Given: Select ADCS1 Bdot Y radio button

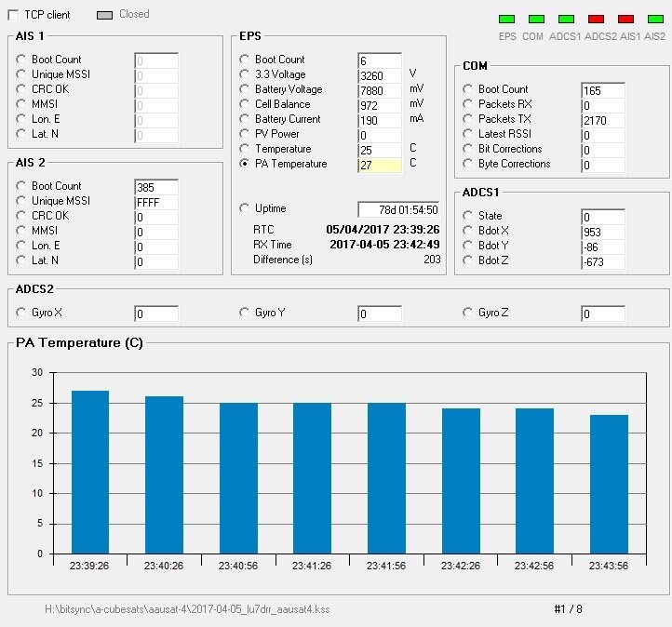Looking at the screenshot, I should [x=467, y=246].
